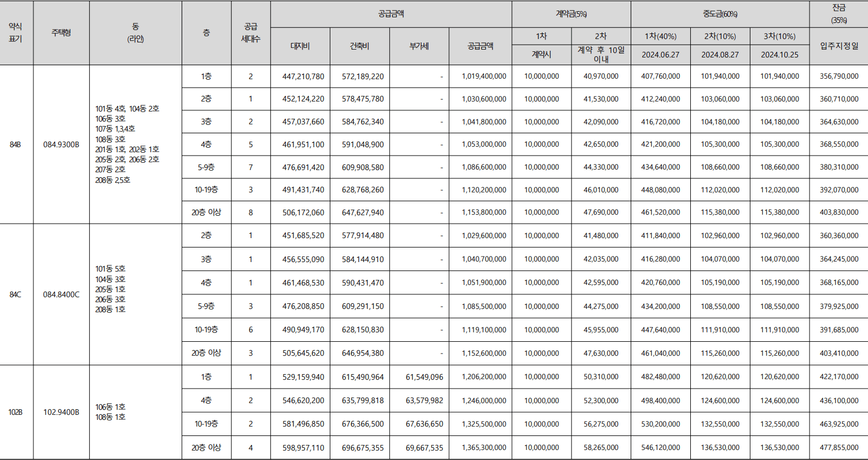The width and height of the screenshot is (868, 460).
Task: Select the 84C '10-19층' floor cell
Action: coord(206,330)
